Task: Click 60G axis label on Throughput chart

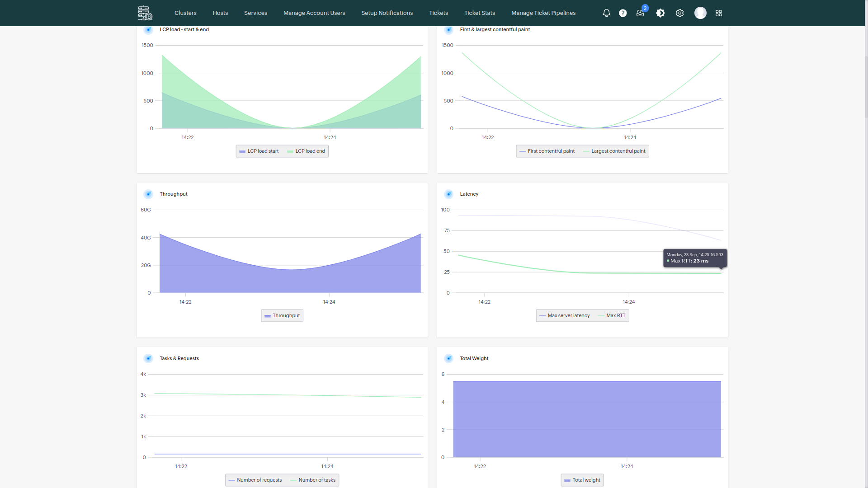Action: (146, 210)
